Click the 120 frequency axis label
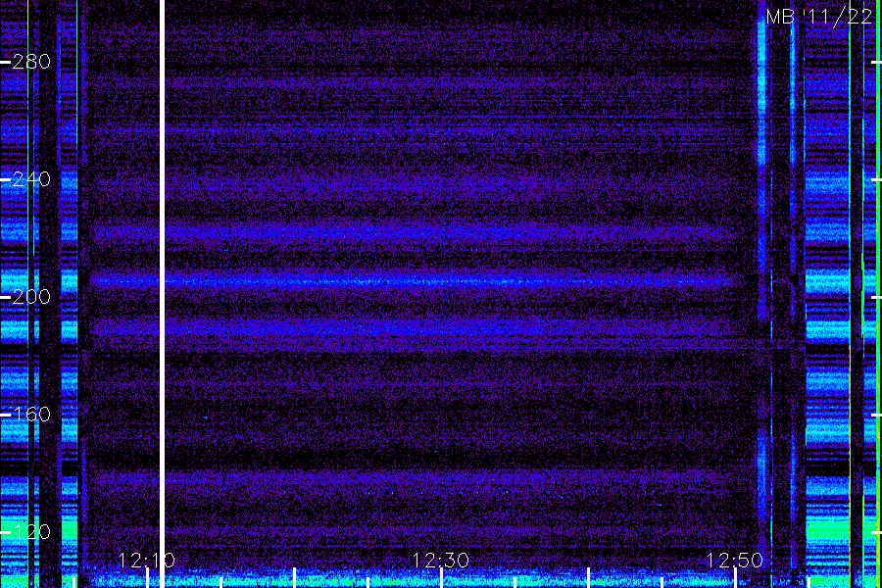The image size is (882, 588). click(x=31, y=532)
